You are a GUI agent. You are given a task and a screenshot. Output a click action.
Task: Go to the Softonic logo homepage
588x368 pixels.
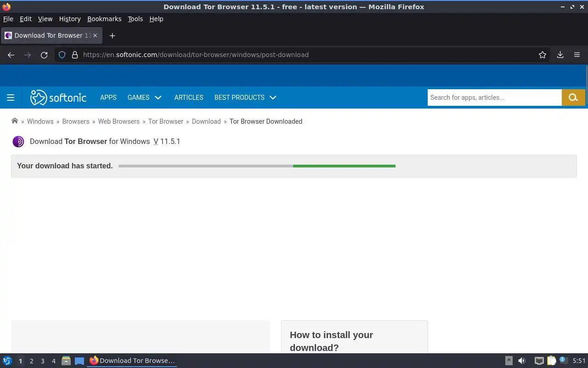(x=58, y=98)
